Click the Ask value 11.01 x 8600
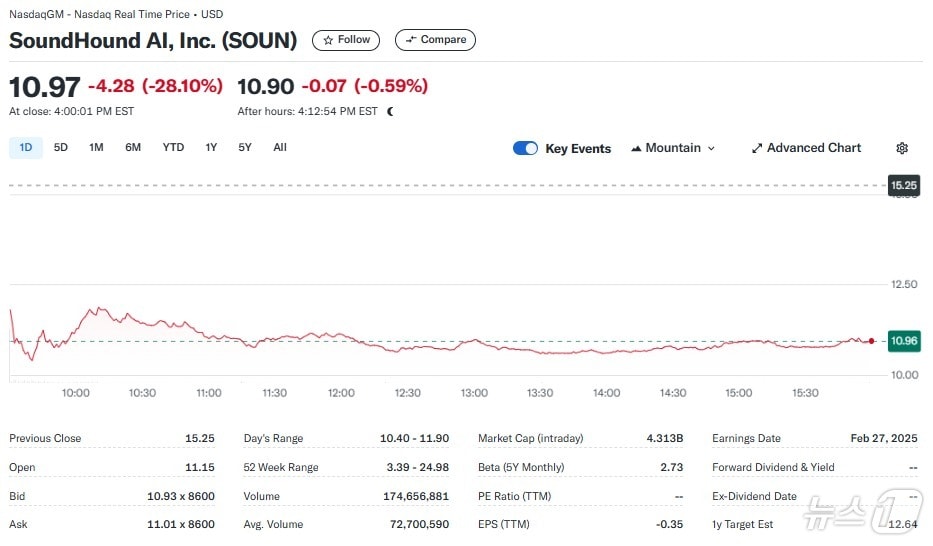Viewport: 933px width, 546px height. click(181, 525)
